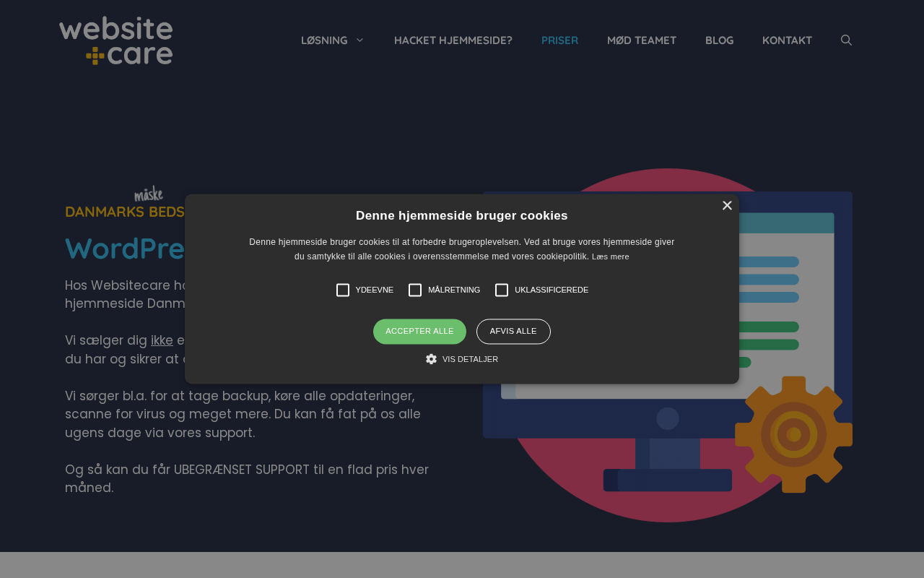Screen dimensions: 924x578
Task: Visit the Blog menu item
Action: click(x=719, y=40)
